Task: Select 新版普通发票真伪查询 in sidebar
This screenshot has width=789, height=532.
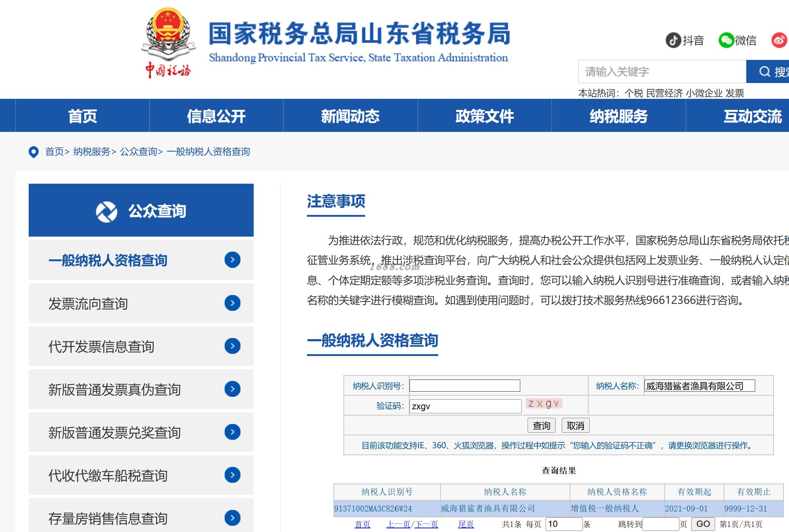Action: coord(141,389)
